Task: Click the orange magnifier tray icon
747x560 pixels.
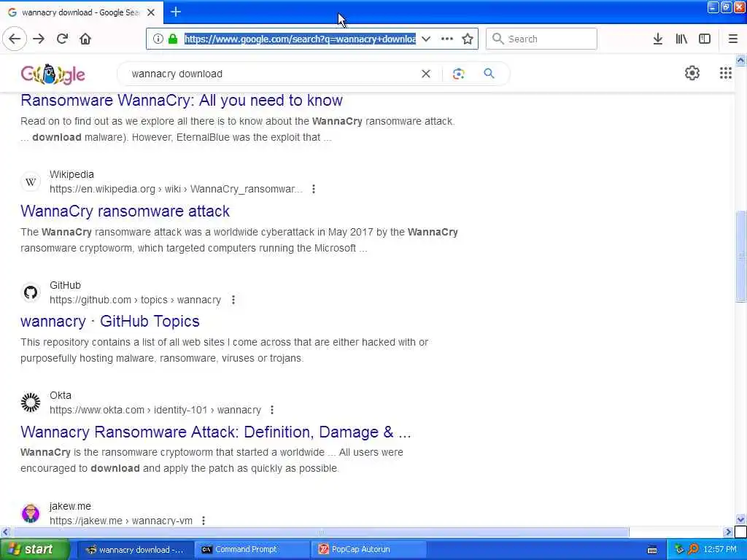Action: [x=693, y=550]
